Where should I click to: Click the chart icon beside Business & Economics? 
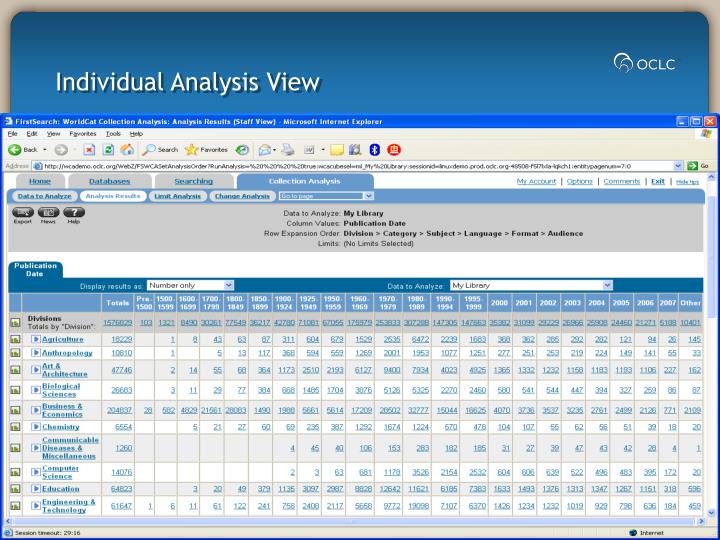(x=15, y=410)
